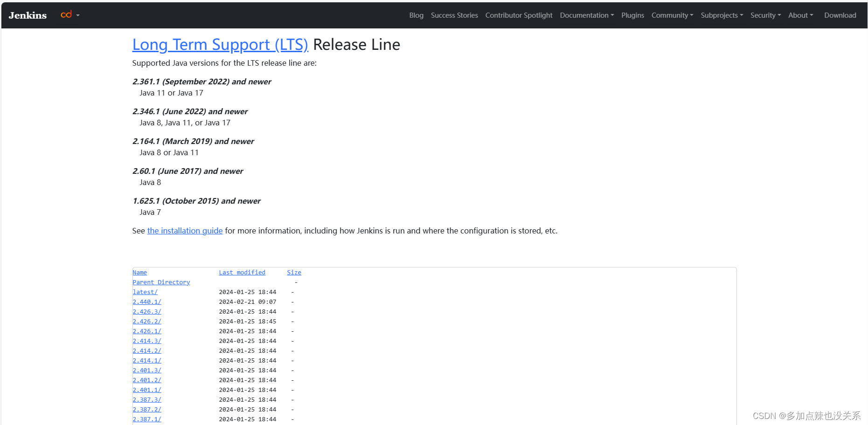Image resolution: width=868 pixels, height=425 pixels.
Task: Open Contributor Spotlight page
Action: [519, 15]
